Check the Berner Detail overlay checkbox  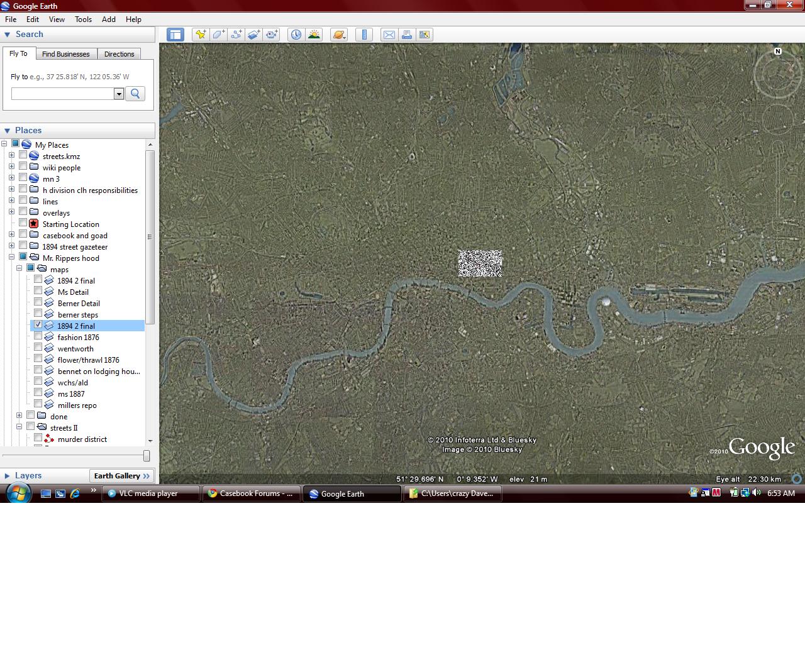[x=38, y=302]
